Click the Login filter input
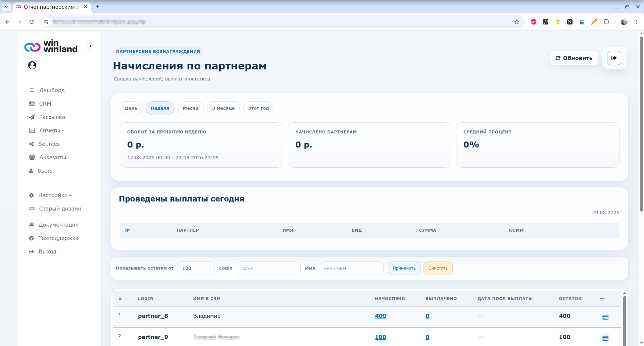 pos(268,268)
